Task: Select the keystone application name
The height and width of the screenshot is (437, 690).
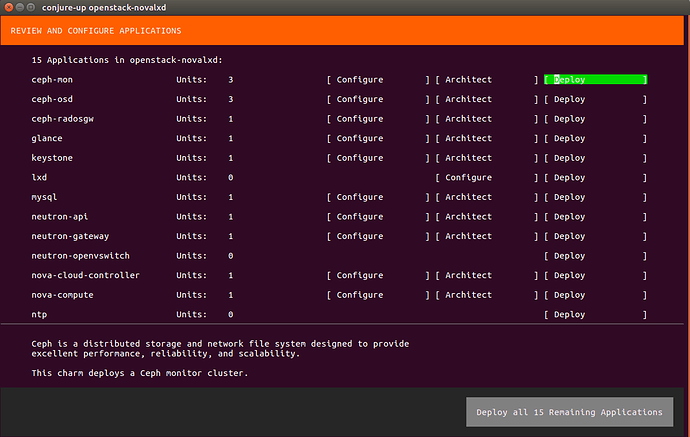Action: click(x=52, y=158)
